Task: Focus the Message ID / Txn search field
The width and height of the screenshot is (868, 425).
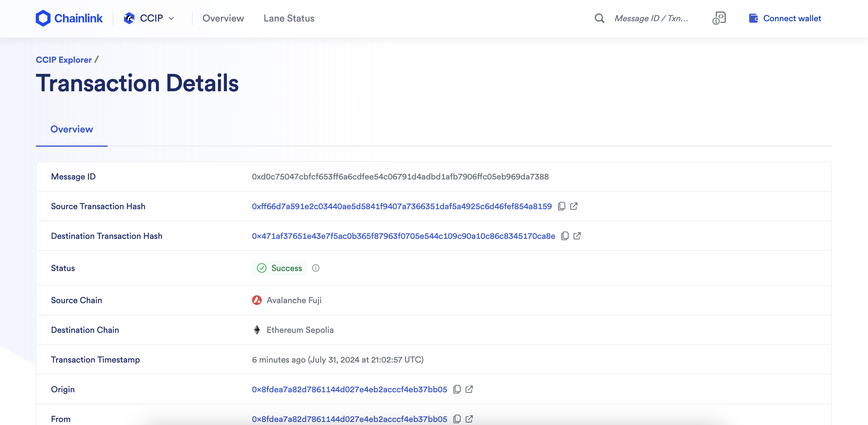Action: 651,18
